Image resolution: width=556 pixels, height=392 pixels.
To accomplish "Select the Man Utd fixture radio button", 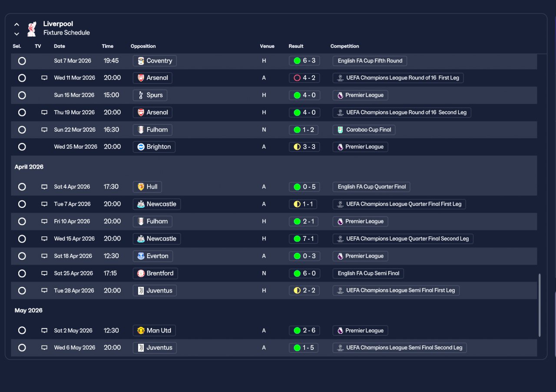I will 22,331.
